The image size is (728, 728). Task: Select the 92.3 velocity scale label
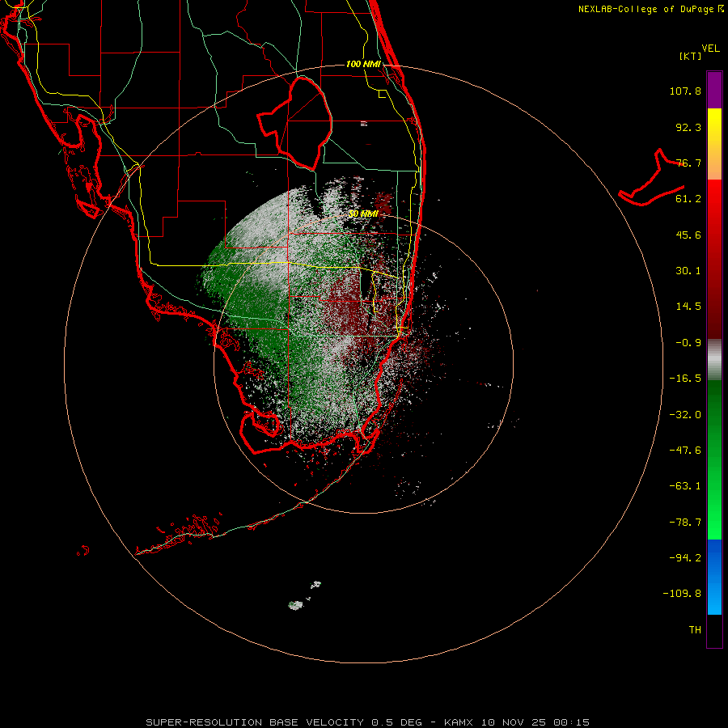click(x=688, y=127)
